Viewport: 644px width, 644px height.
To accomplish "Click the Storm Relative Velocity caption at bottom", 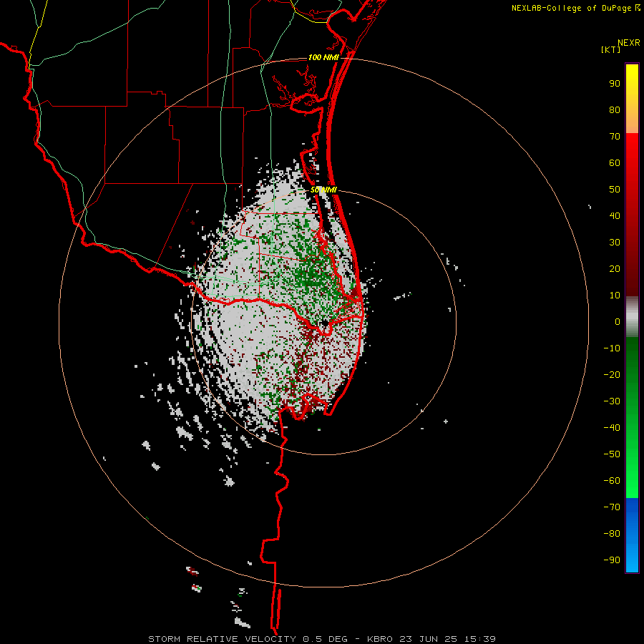I will click(322, 639).
